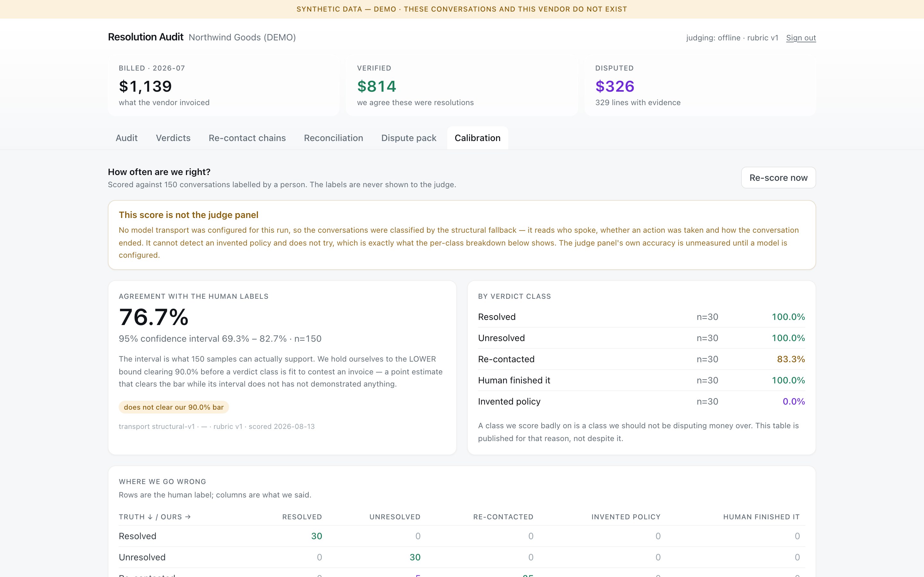The width and height of the screenshot is (924, 577).
Task: Open the Re-contact chains tab
Action: (247, 138)
